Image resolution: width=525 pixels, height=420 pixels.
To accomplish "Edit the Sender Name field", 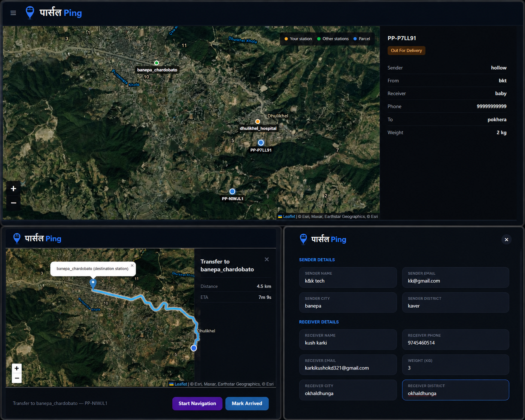I will pos(348,277).
